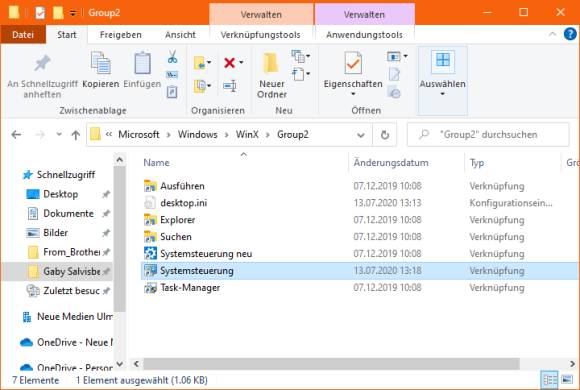Screen dimensions: 580x390
Task: Open recent locations dropdown arrow
Action: (x=59, y=134)
